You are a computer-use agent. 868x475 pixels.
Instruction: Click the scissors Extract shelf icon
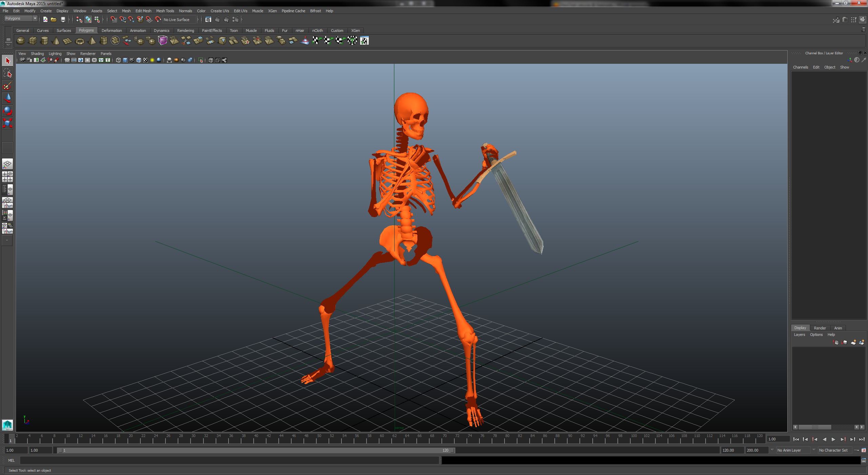tap(186, 41)
